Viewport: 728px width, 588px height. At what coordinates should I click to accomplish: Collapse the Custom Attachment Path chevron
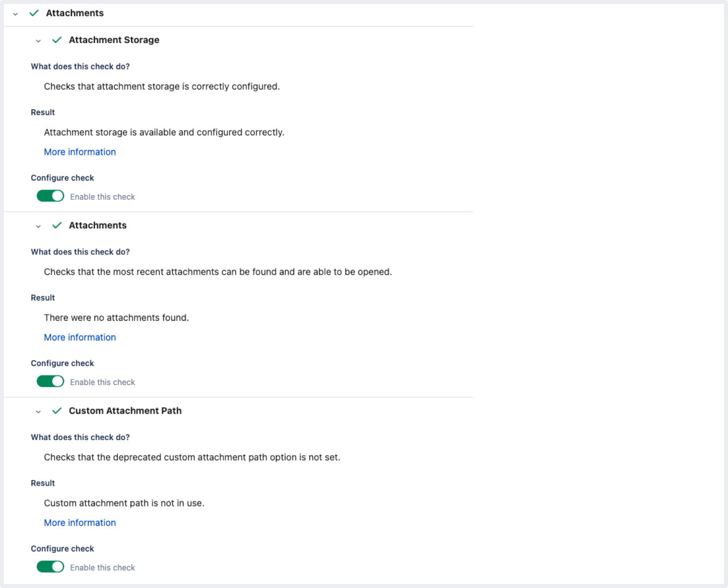[38, 412]
